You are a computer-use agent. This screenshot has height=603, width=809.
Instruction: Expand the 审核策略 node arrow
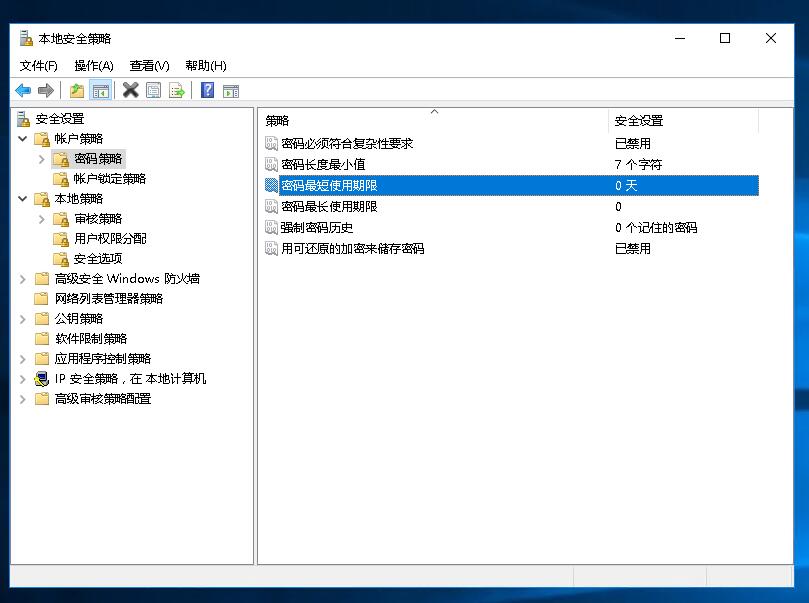point(42,219)
